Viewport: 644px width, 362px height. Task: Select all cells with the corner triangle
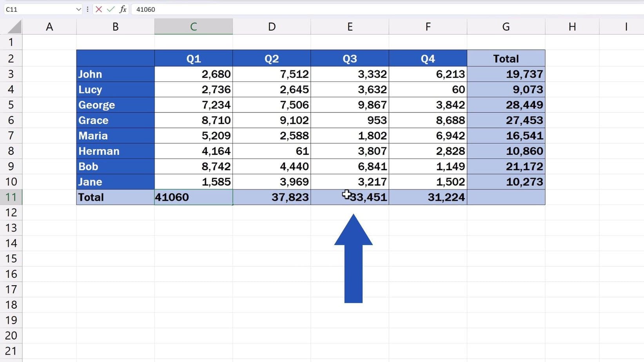[x=13, y=26]
